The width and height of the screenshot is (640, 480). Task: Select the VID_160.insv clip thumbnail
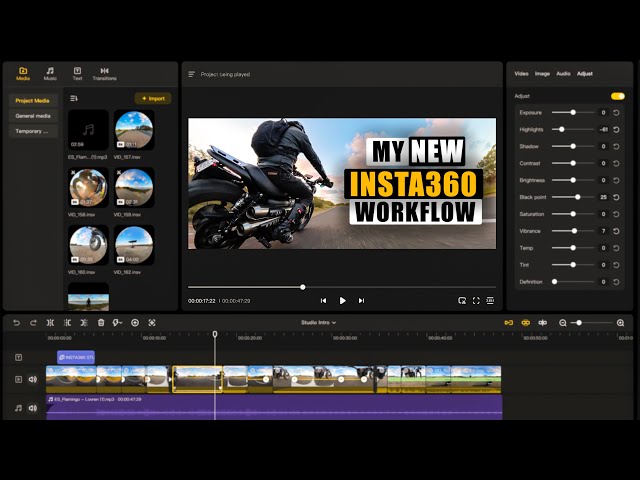[x=88, y=245]
